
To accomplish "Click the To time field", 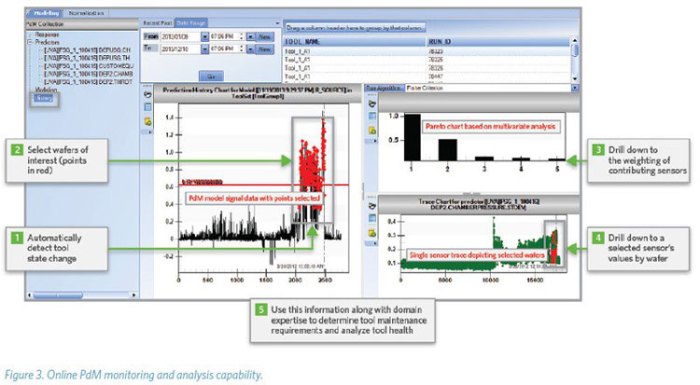I will [225, 49].
